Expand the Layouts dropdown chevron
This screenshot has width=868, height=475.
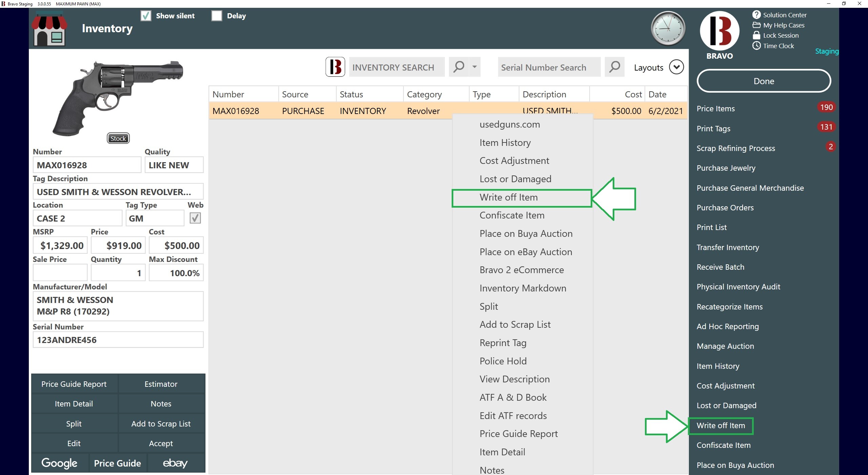[x=676, y=67]
